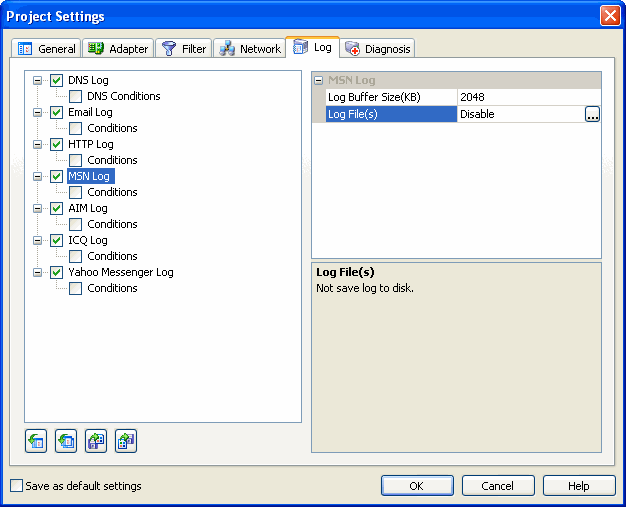The image size is (626, 507).
Task: Uncheck the HTTP Log checkbox
Action: tap(56, 144)
